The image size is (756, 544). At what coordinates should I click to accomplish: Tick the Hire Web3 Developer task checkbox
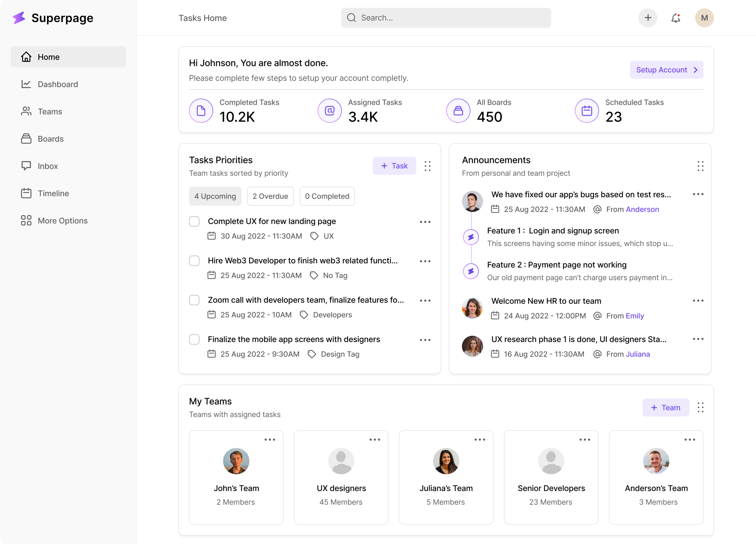click(194, 261)
